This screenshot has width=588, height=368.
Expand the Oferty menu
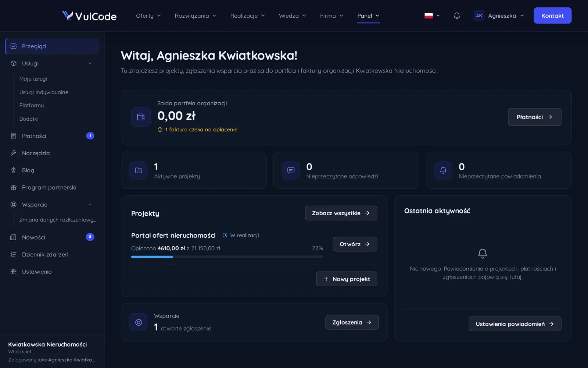(148, 15)
